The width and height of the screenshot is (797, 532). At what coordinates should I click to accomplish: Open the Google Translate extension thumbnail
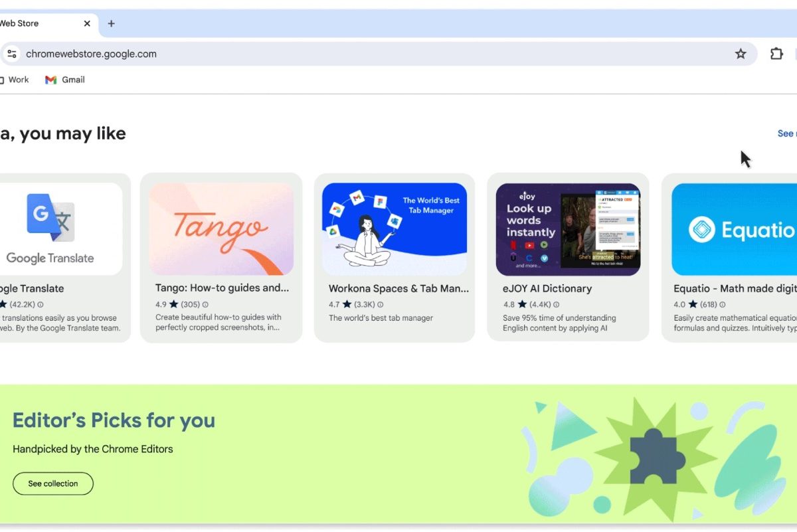[x=61, y=229]
